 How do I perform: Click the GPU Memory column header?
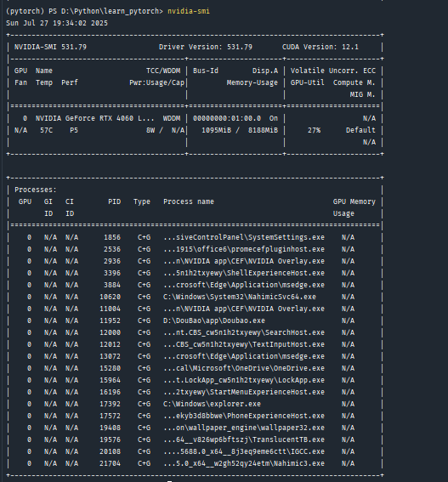tap(354, 202)
